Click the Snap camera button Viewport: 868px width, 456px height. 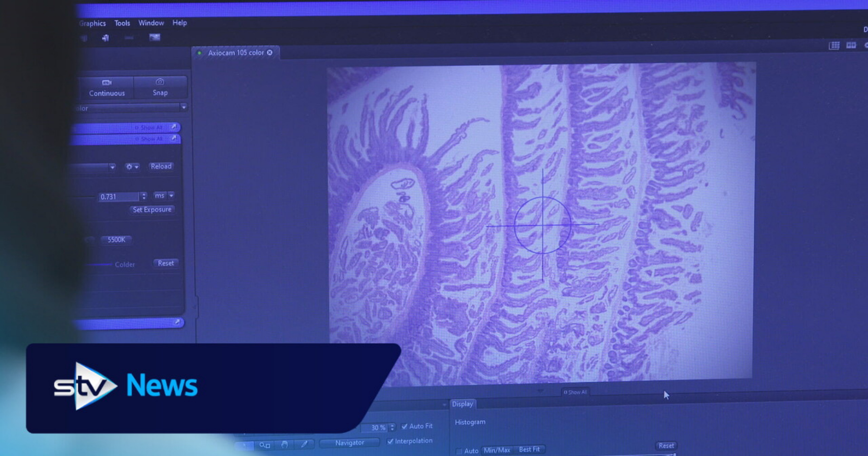point(160,87)
